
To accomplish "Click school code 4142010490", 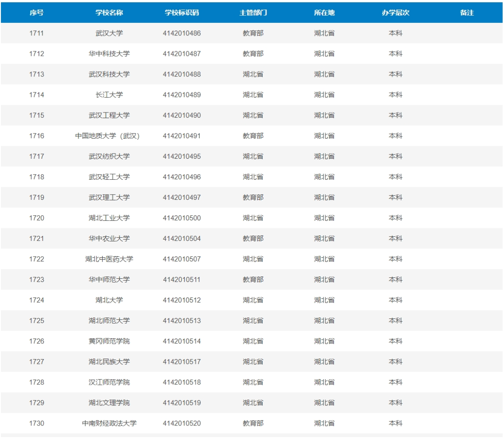I will click(182, 115).
